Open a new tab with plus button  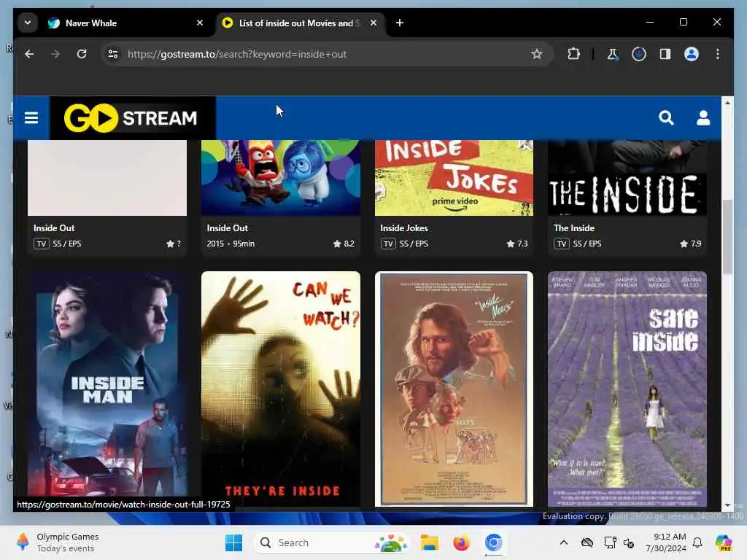(400, 23)
